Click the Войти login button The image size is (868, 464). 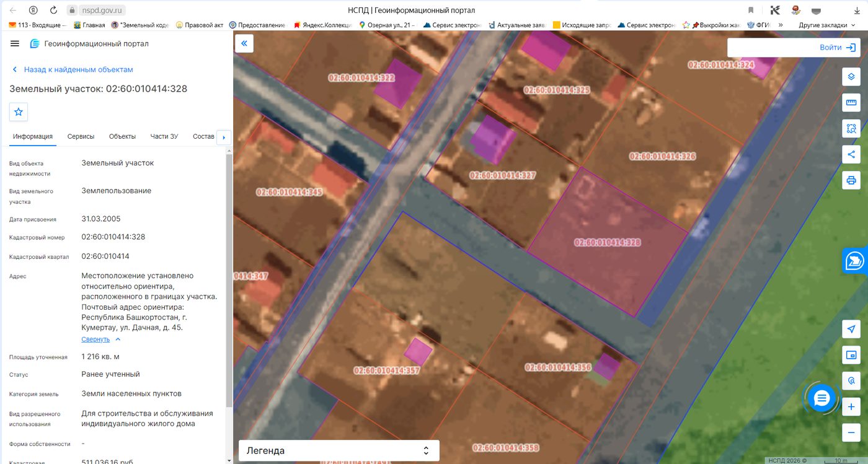point(794,48)
